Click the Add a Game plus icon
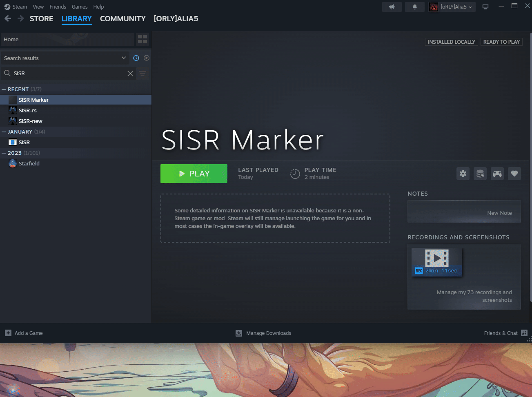This screenshot has height=397, width=532. pyautogui.click(x=8, y=333)
